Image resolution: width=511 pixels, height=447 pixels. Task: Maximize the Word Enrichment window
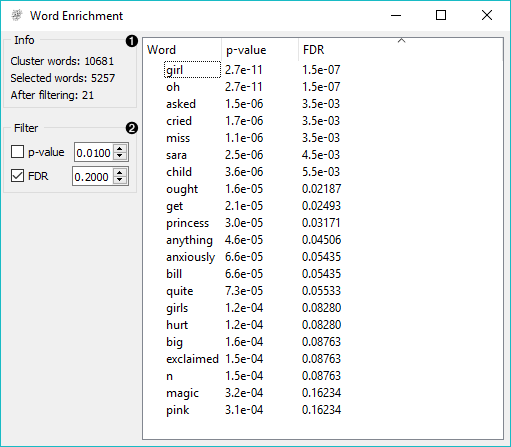[x=441, y=15]
